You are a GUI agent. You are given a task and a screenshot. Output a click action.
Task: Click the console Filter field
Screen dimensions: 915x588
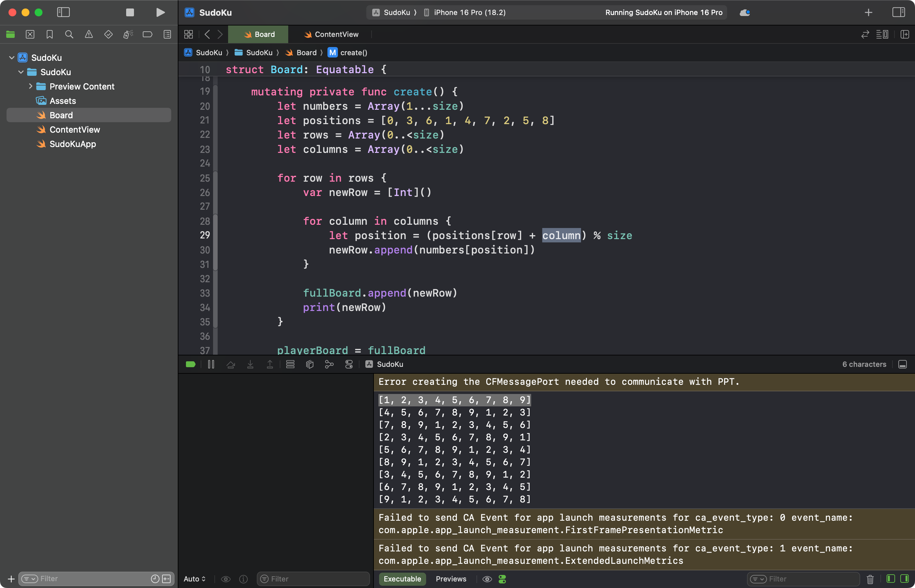point(804,579)
